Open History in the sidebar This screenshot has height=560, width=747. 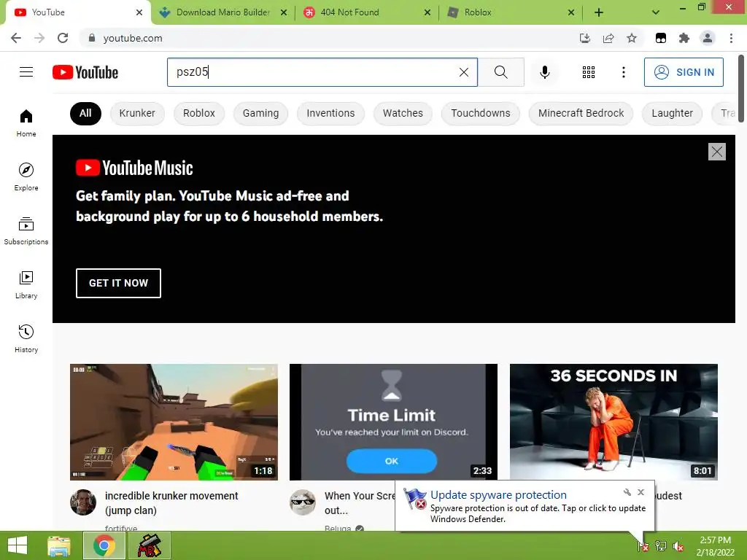26,338
